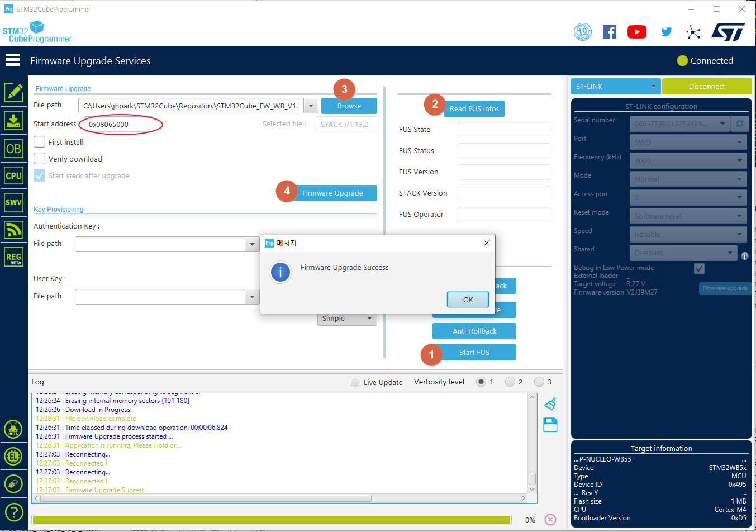Expand the firmware file path dropdown
This screenshot has width=756, height=532.
tap(312, 106)
